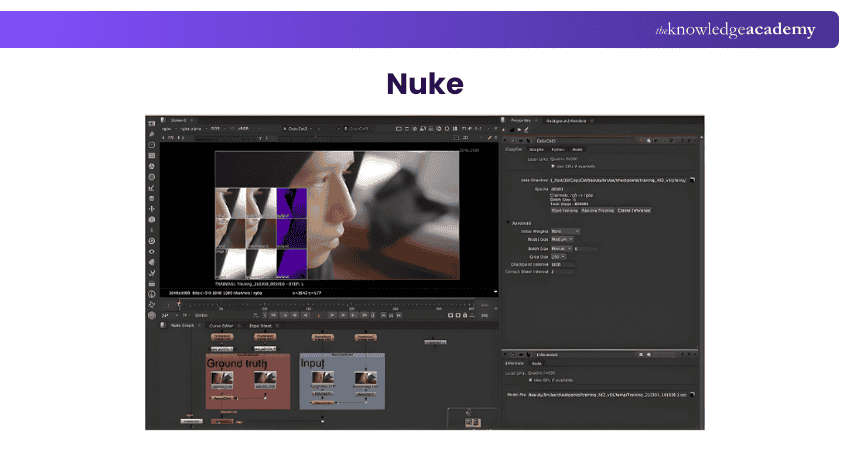This screenshot has width=850, height=450.
Task: Open the Filter nodes toolbar icon
Action: click(x=152, y=177)
